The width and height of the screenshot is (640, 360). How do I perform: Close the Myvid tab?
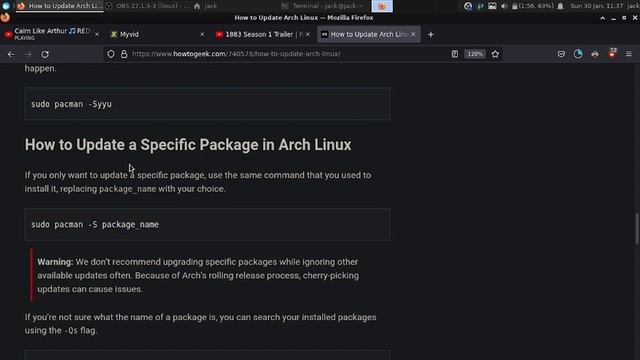(x=202, y=35)
